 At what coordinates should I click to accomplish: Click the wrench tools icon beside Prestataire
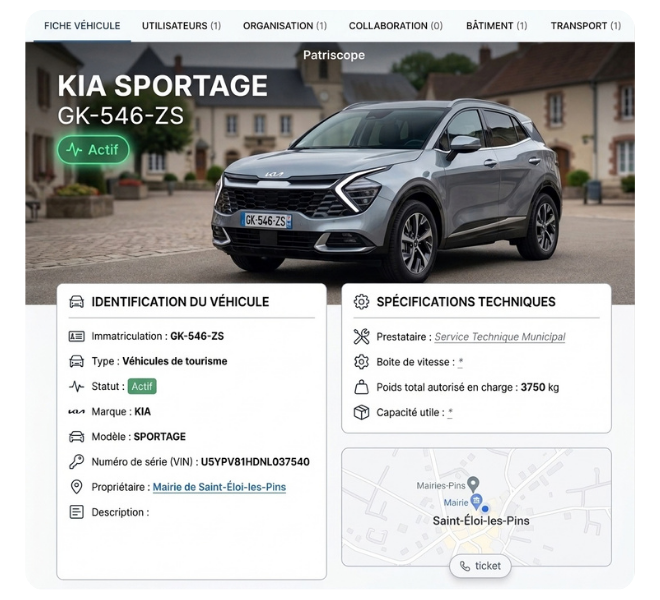click(x=361, y=336)
